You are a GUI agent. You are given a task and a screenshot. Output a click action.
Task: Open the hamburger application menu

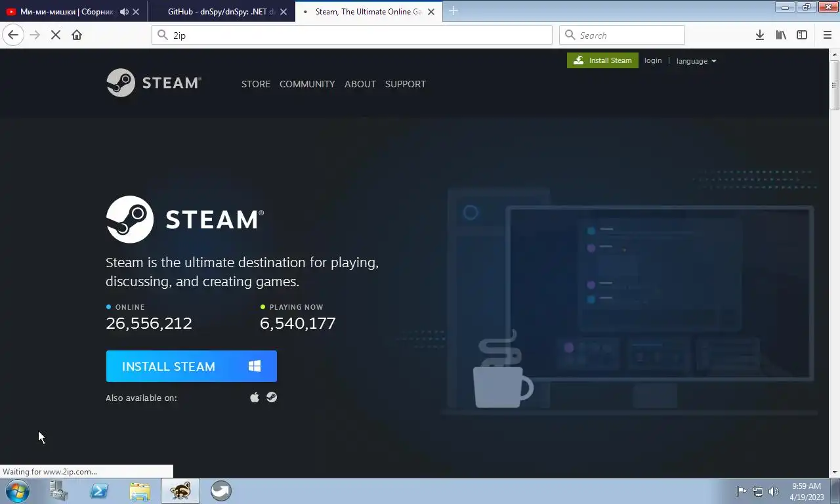click(x=828, y=35)
